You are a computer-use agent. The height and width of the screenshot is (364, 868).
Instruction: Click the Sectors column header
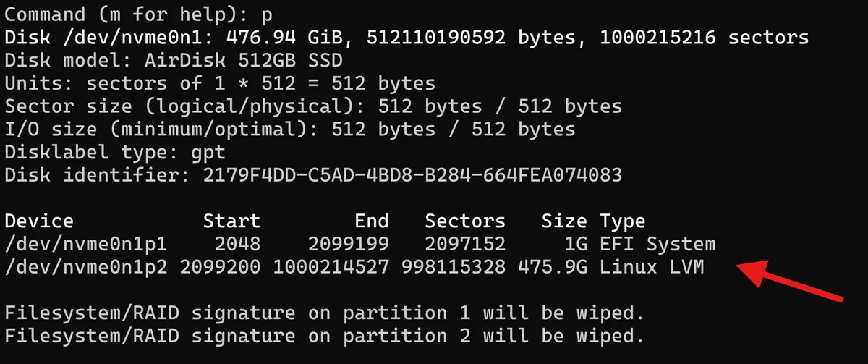465,221
